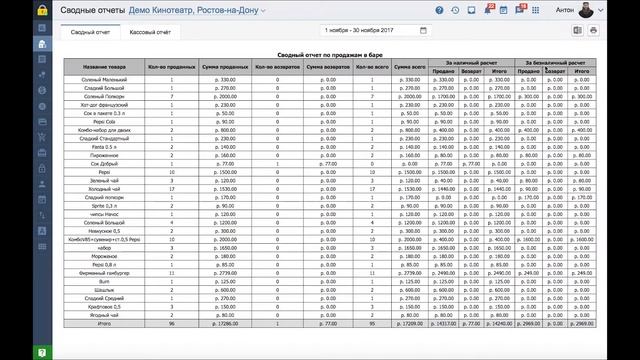Select the Холодный чай product cell
Viewport: 640px width, 360px height.
click(x=104, y=189)
